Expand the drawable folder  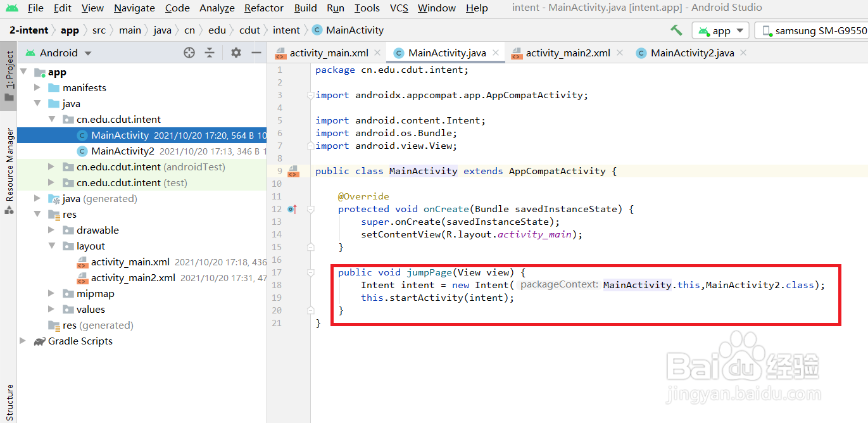(x=52, y=230)
